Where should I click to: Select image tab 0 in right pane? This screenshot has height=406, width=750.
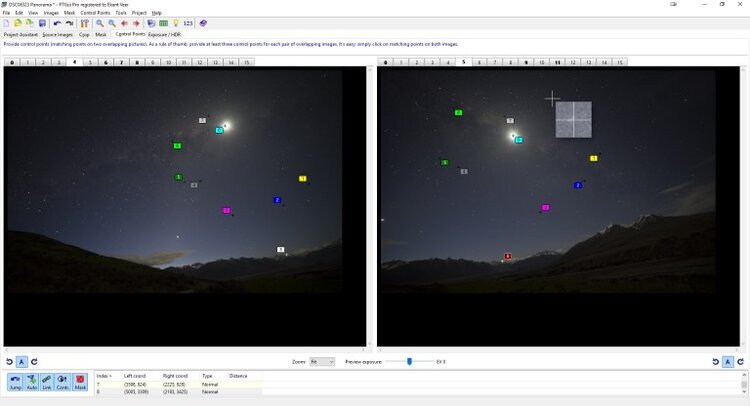point(386,62)
